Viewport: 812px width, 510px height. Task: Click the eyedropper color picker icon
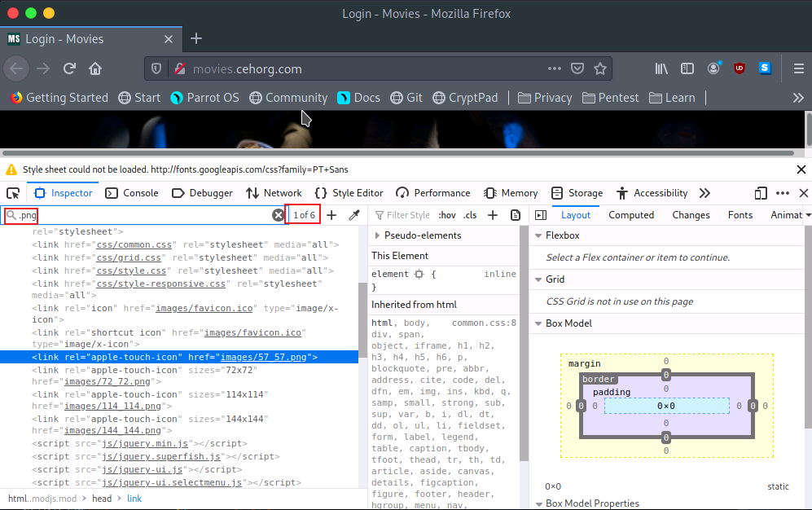pyautogui.click(x=353, y=215)
